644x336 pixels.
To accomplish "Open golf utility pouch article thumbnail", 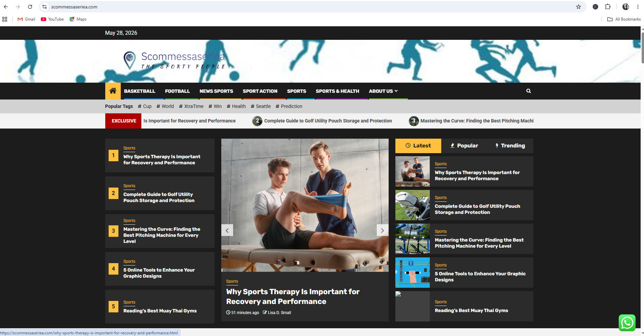I will [413, 205].
